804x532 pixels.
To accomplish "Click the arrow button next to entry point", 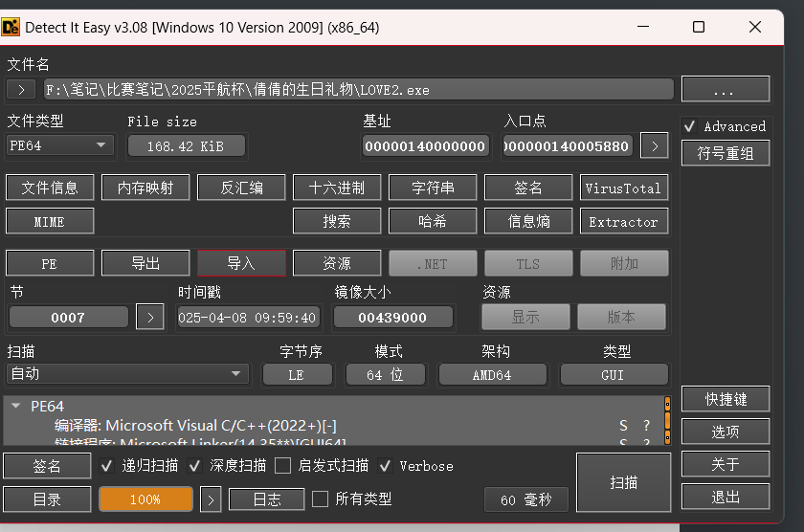I will tap(654, 145).
